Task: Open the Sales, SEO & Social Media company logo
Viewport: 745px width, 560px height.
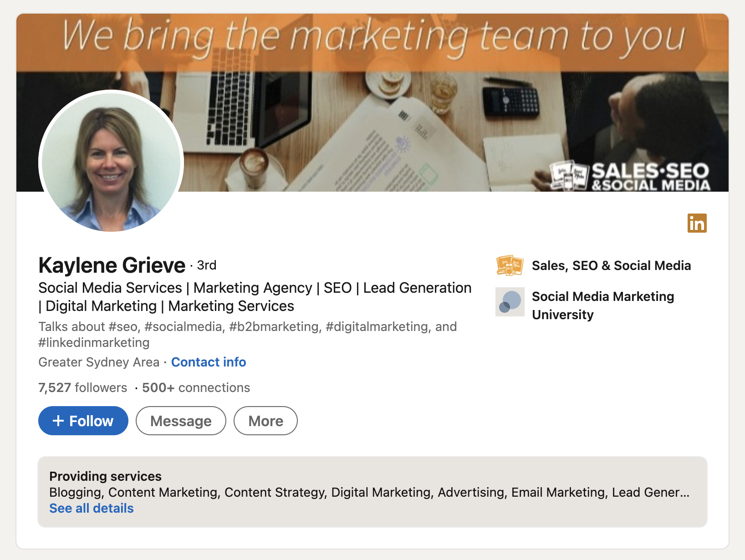Action: pyautogui.click(x=510, y=265)
